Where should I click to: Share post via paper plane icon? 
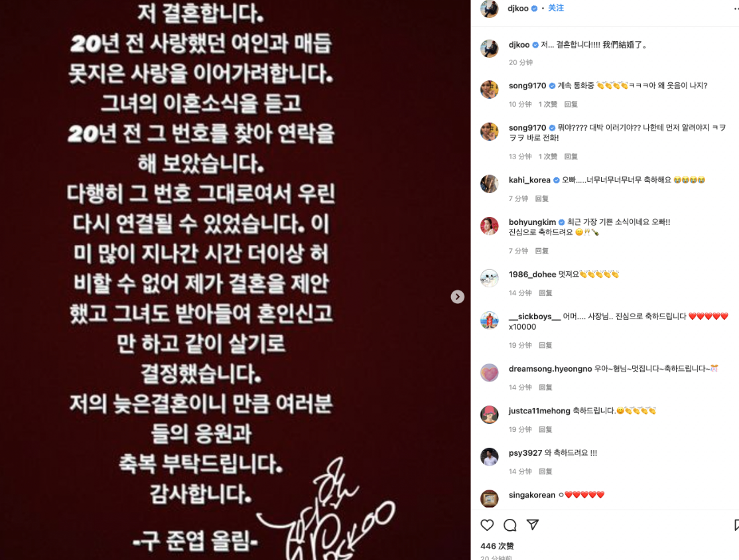tap(533, 525)
